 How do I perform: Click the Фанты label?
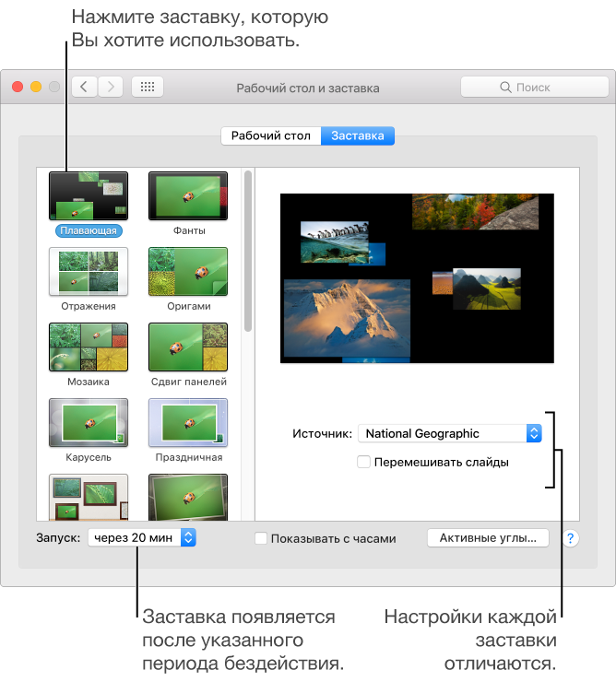coord(189,230)
